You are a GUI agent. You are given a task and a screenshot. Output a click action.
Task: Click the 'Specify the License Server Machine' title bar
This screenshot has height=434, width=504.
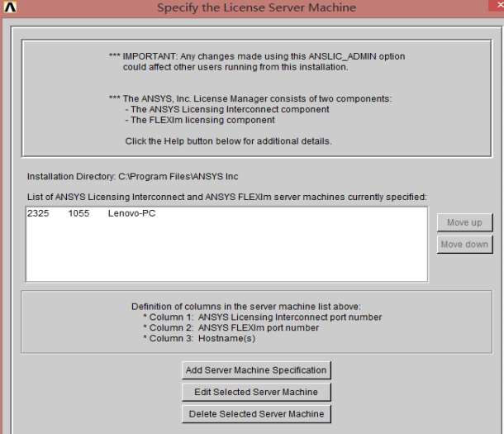click(x=256, y=8)
